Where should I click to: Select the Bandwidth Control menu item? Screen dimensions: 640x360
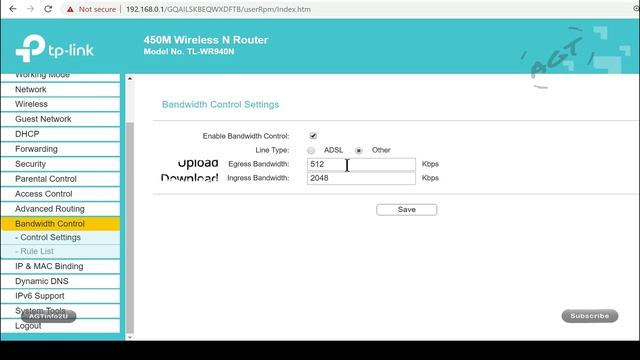tap(60, 224)
